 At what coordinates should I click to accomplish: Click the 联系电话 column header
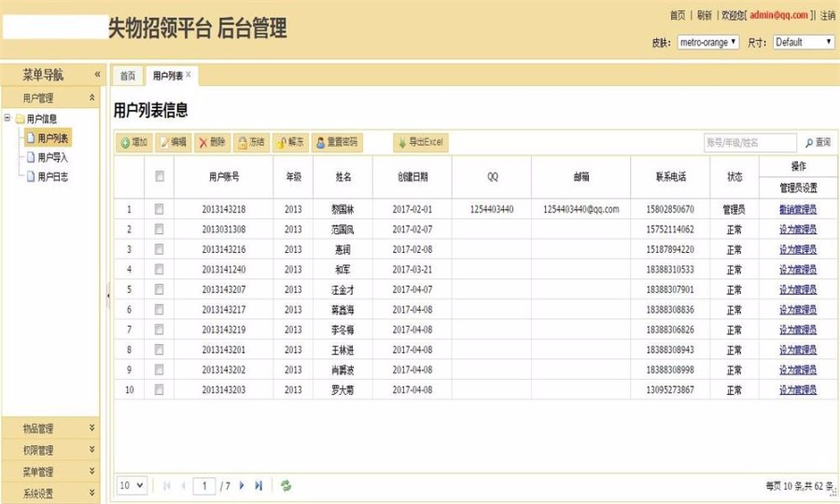[x=671, y=176]
